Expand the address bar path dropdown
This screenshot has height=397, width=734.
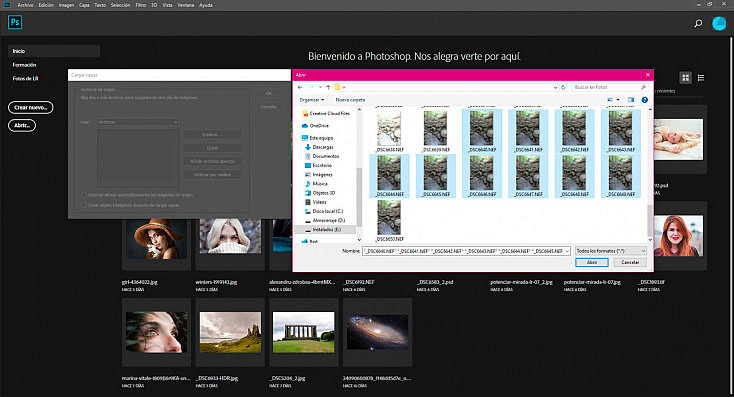pos(556,87)
